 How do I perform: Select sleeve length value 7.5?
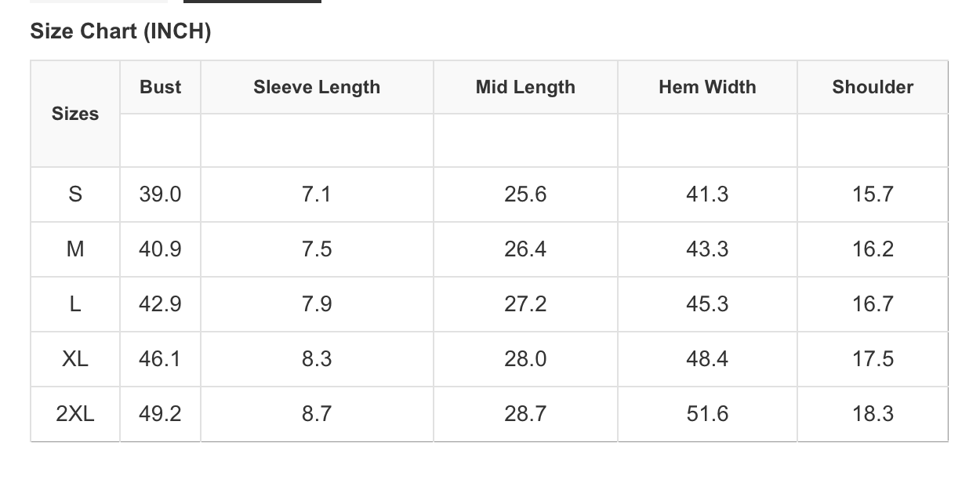coord(317,249)
